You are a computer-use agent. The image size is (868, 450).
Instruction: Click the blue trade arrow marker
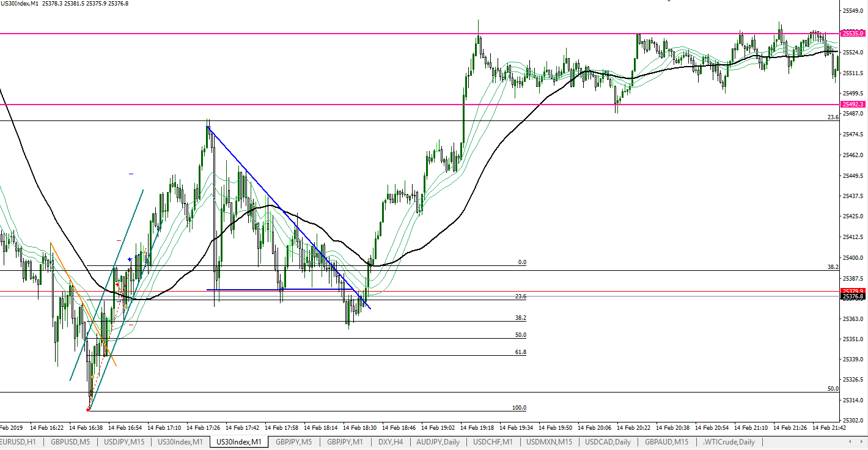coord(130,260)
